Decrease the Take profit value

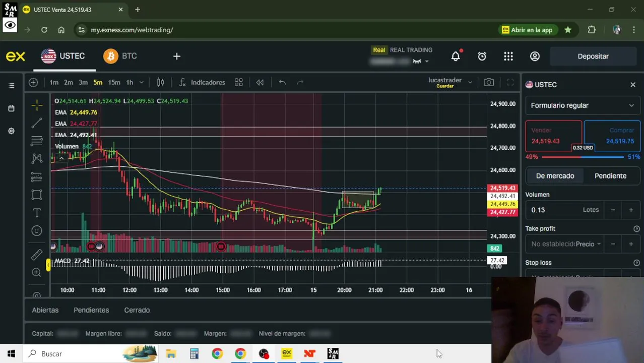(x=613, y=244)
